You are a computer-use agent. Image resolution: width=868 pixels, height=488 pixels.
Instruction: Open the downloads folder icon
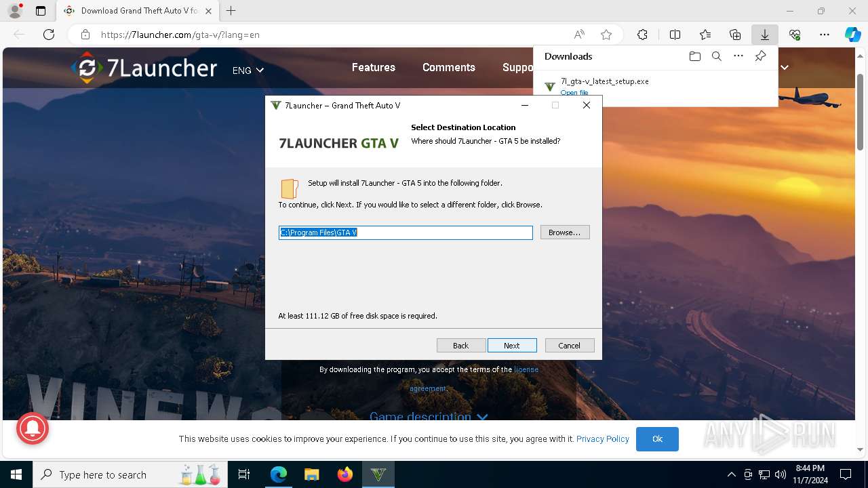point(694,56)
